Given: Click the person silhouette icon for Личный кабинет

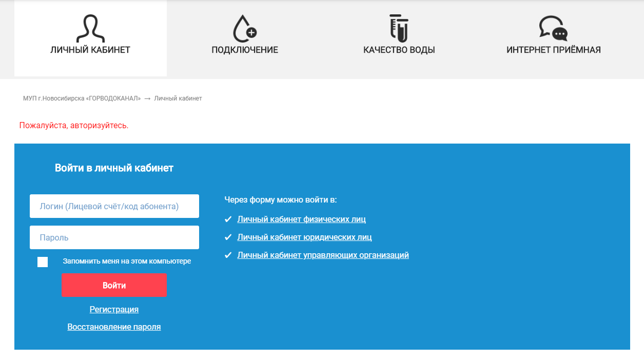Looking at the screenshot, I should (90, 28).
